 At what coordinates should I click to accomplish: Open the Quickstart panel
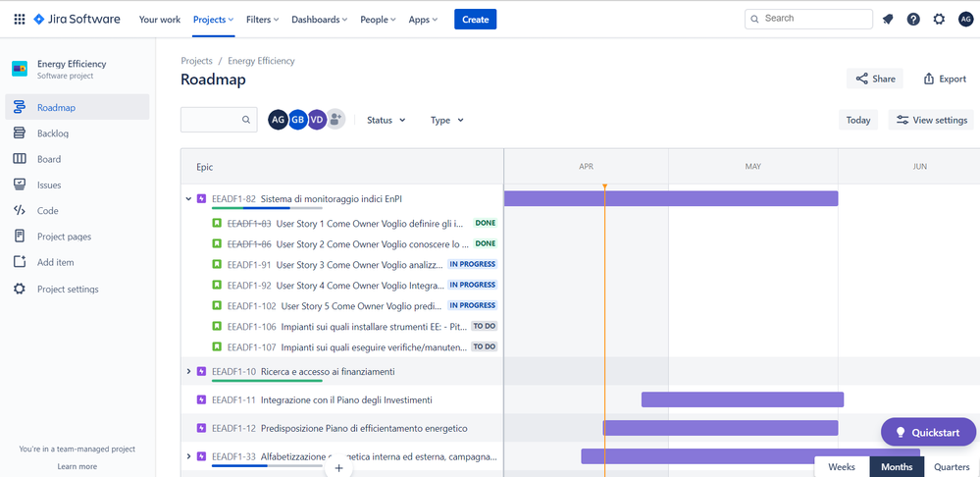(928, 432)
